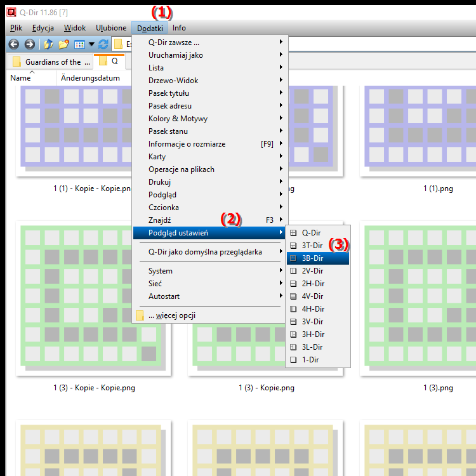Expand the Lista submenu

210,68
